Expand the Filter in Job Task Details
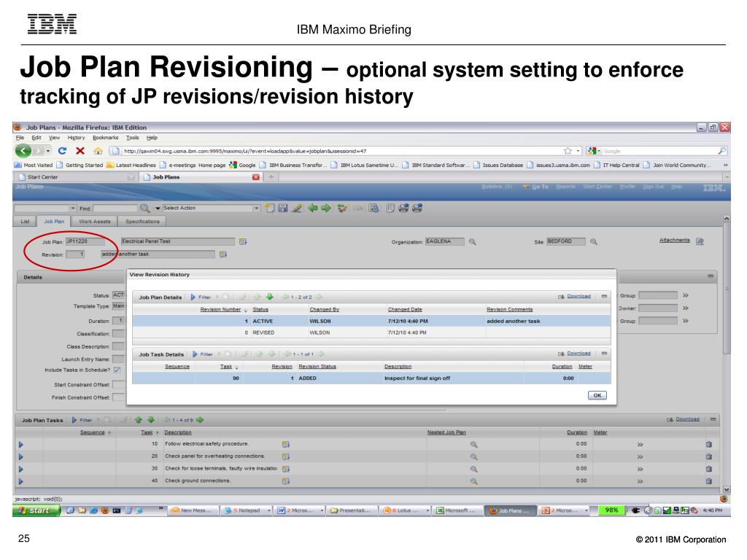The width and height of the screenshot is (747, 560). [x=203, y=354]
